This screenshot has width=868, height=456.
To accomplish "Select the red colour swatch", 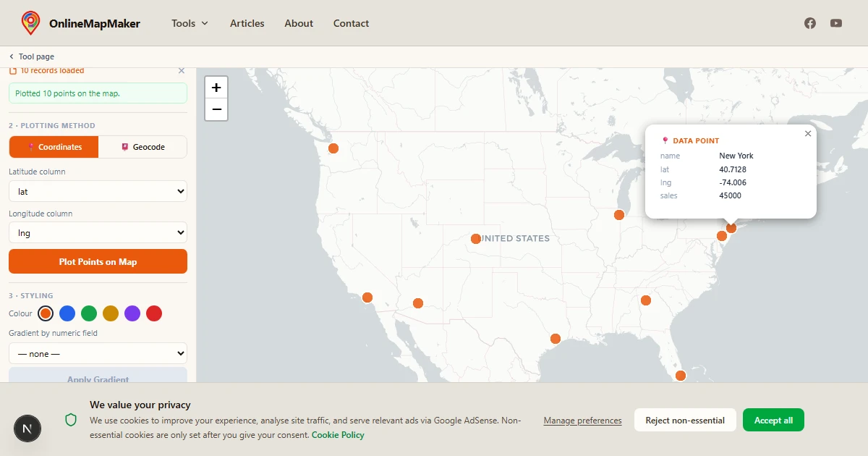I will click(x=154, y=313).
